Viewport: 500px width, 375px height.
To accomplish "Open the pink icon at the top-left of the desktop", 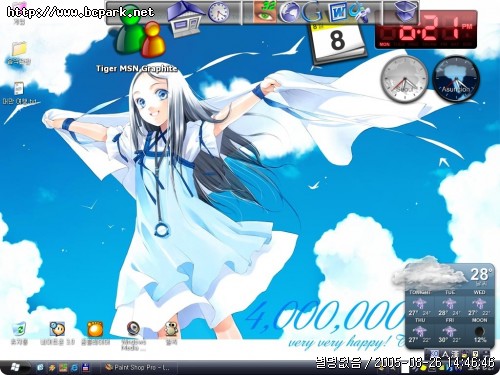I will click(x=19, y=7).
